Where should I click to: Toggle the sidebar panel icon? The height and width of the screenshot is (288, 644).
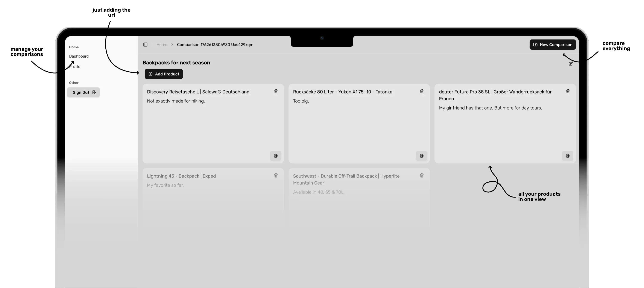pyautogui.click(x=145, y=44)
